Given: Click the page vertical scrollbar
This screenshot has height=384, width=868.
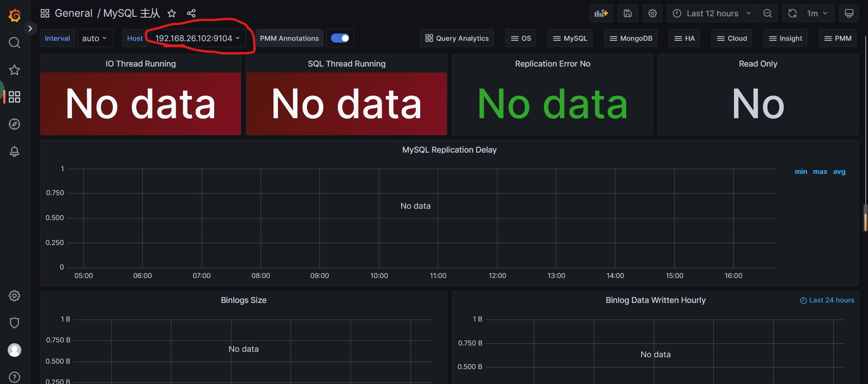Looking at the screenshot, I should 865,218.
